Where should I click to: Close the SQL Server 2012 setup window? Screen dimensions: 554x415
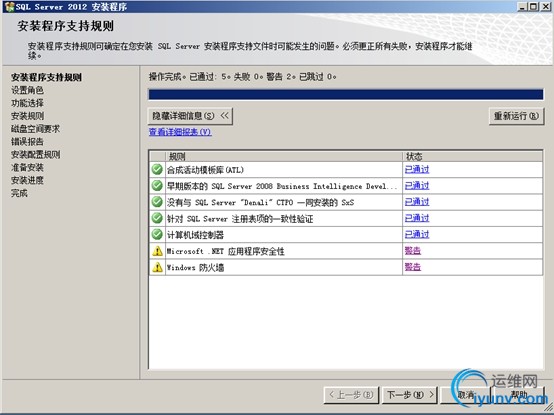coord(546,7)
